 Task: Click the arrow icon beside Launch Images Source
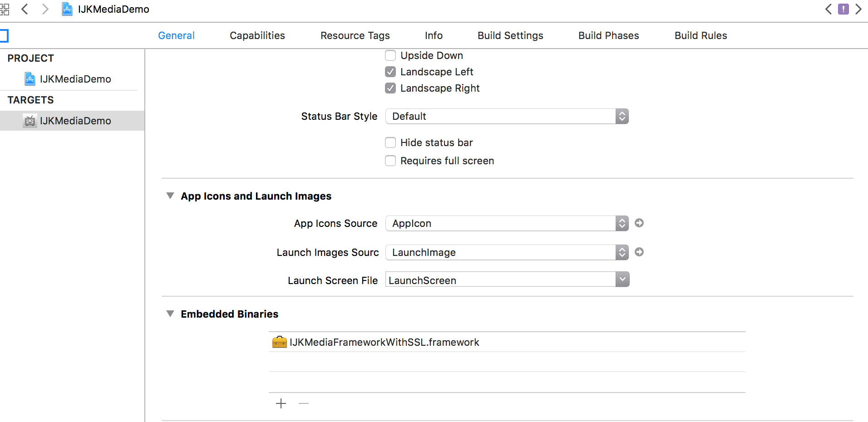click(x=639, y=252)
